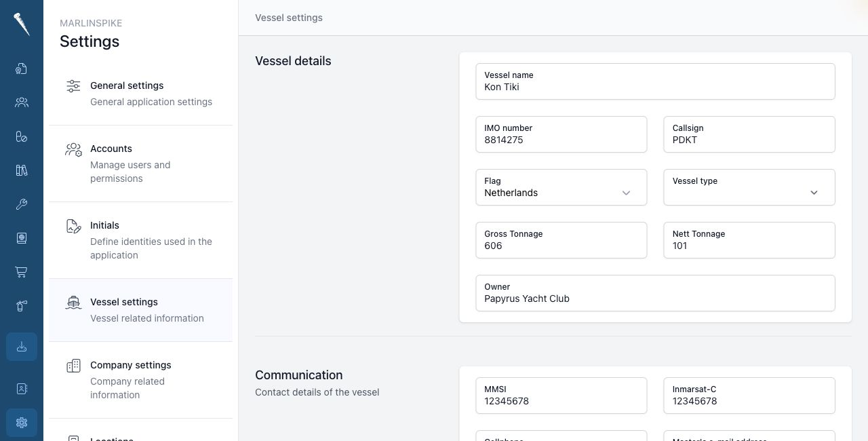Go to Accounts settings section
The width and height of the screenshot is (868, 441).
coord(140,164)
